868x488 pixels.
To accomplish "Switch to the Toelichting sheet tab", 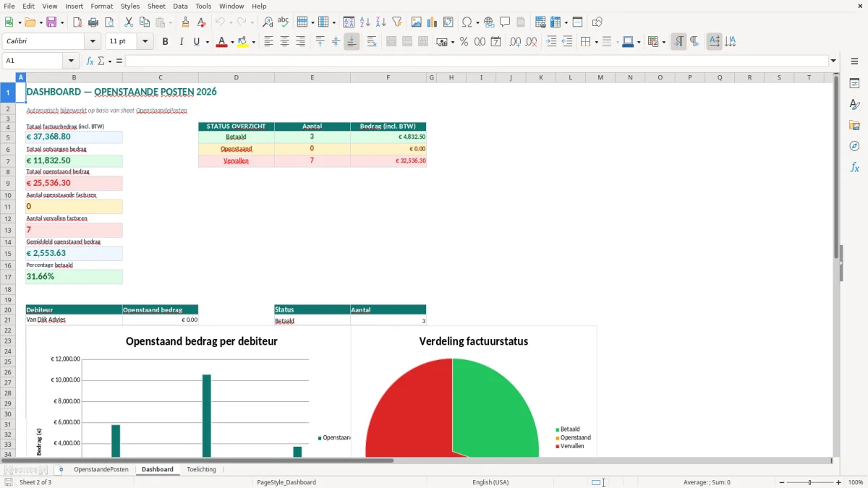I will [x=201, y=469].
